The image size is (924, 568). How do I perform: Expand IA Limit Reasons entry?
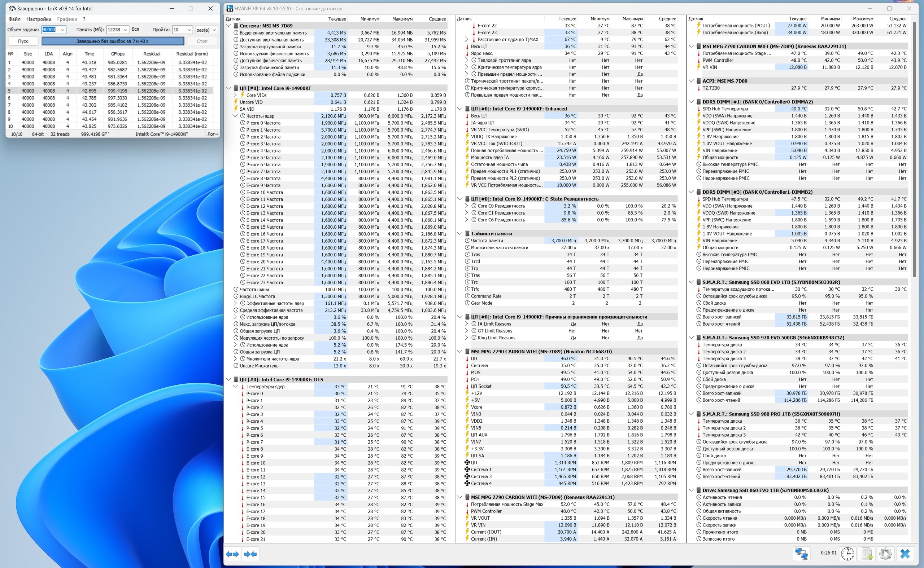click(x=466, y=324)
